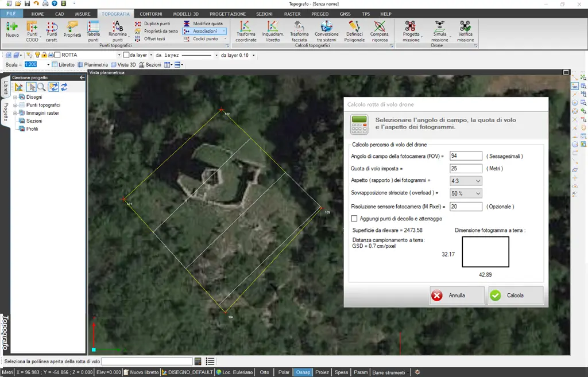Viewport: 588px width, 377px height.
Task: Switch to GNSS ribbon tab
Action: coord(345,14)
